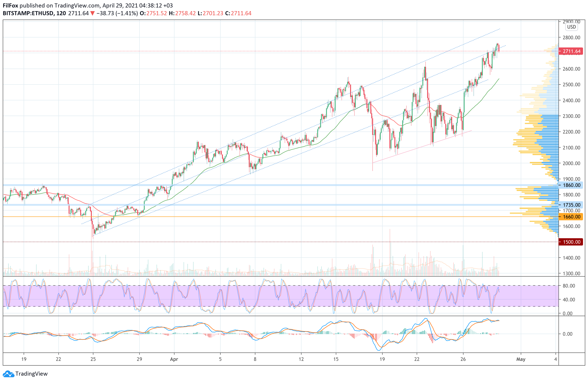Image resolution: width=588 pixels, height=382 pixels.
Task: Click the TradingView cloud logo icon
Action: pyautogui.click(x=8, y=374)
